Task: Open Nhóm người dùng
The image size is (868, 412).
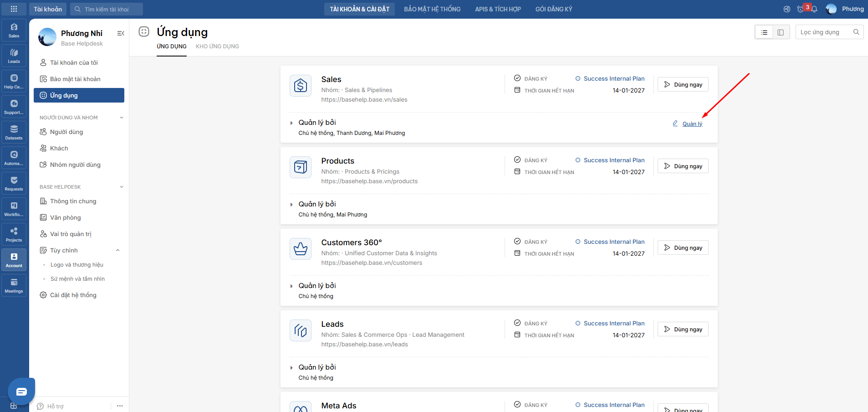Action: coord(79,165)
